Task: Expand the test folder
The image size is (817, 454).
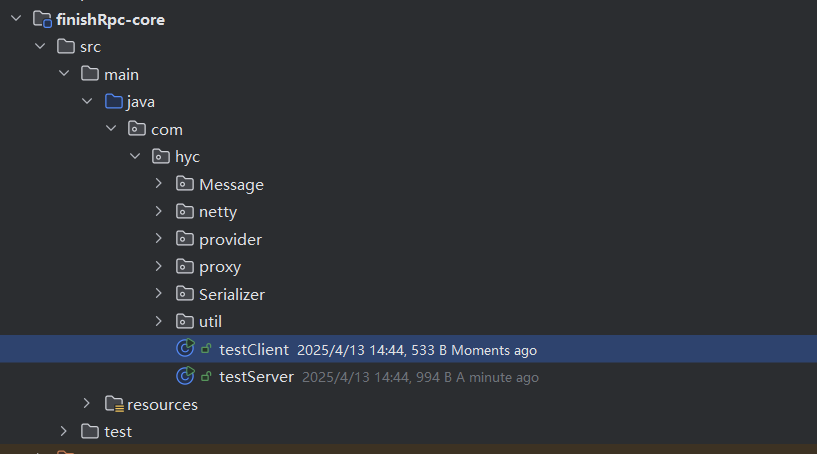Action: (63, 431)
